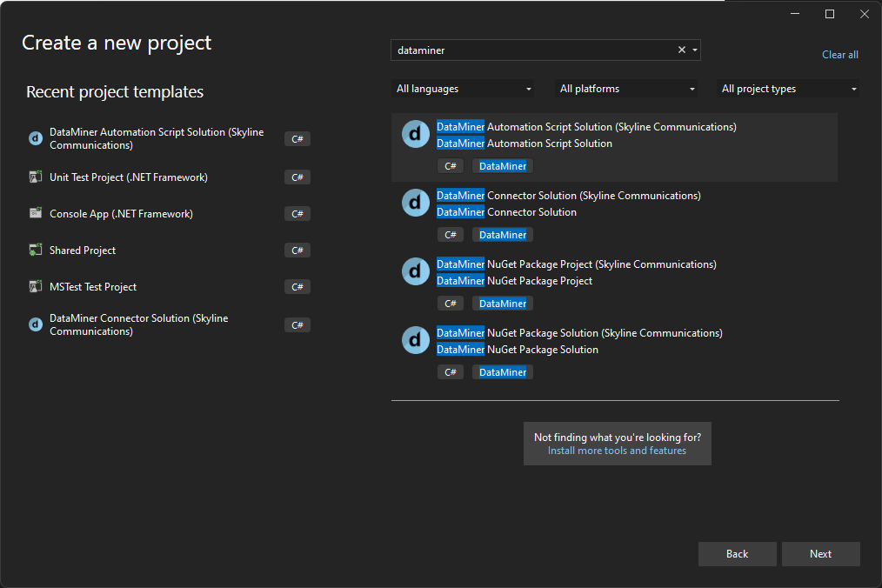This screenshot has width=882, height=588.
Task: Click C# badge next to Unit Test Project
Action: pos(297,177)
